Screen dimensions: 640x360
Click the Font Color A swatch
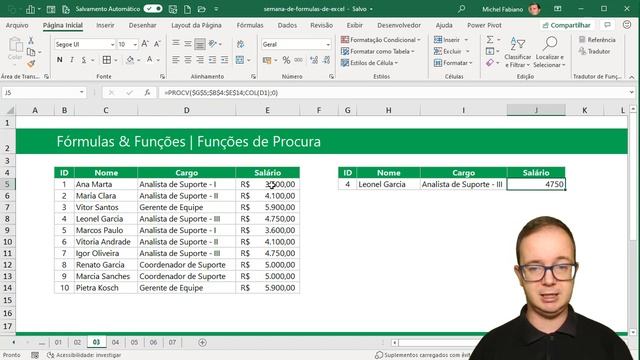pos(149,60)
